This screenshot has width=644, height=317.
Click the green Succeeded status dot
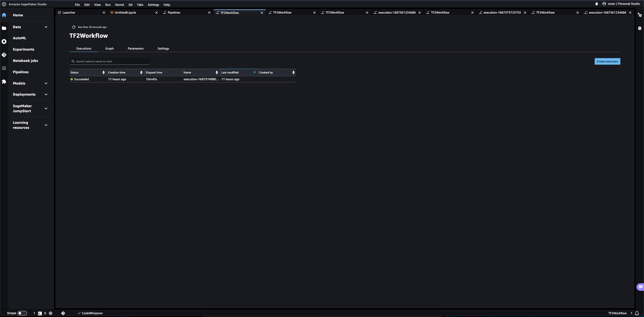click(72, 79)
